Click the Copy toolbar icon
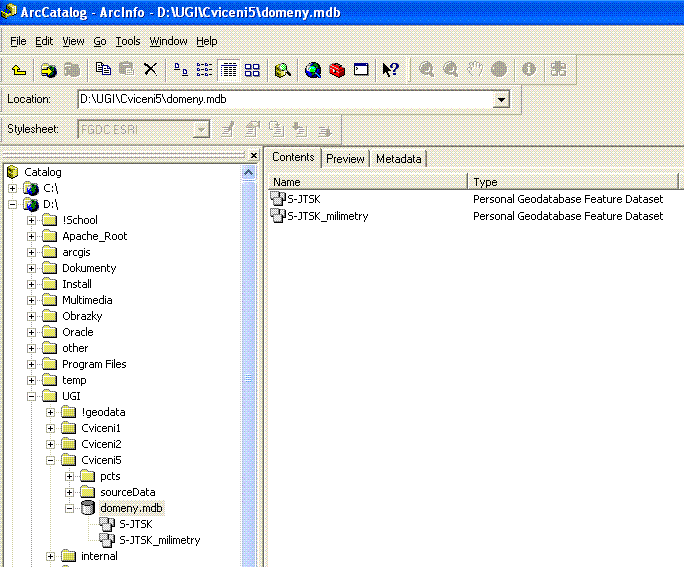Image resolution: width=684 pixels, height=567 pixels. (x=103, y=69)
